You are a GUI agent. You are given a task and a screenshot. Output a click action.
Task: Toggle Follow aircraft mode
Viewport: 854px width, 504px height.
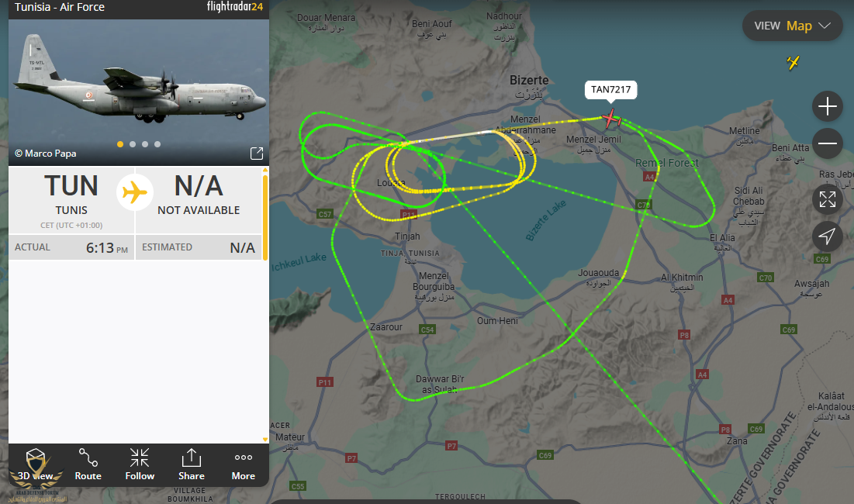[140, 464]
